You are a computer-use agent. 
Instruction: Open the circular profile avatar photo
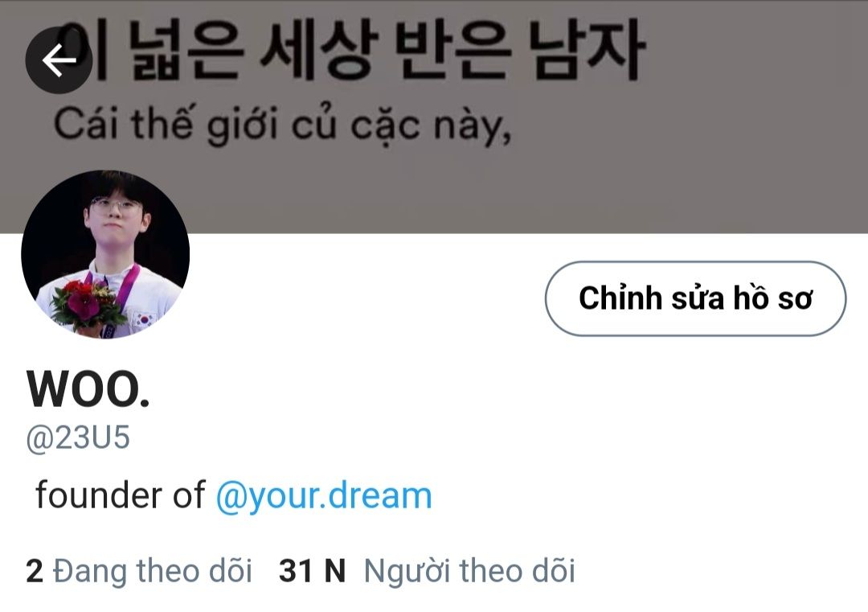coord(105,254)
